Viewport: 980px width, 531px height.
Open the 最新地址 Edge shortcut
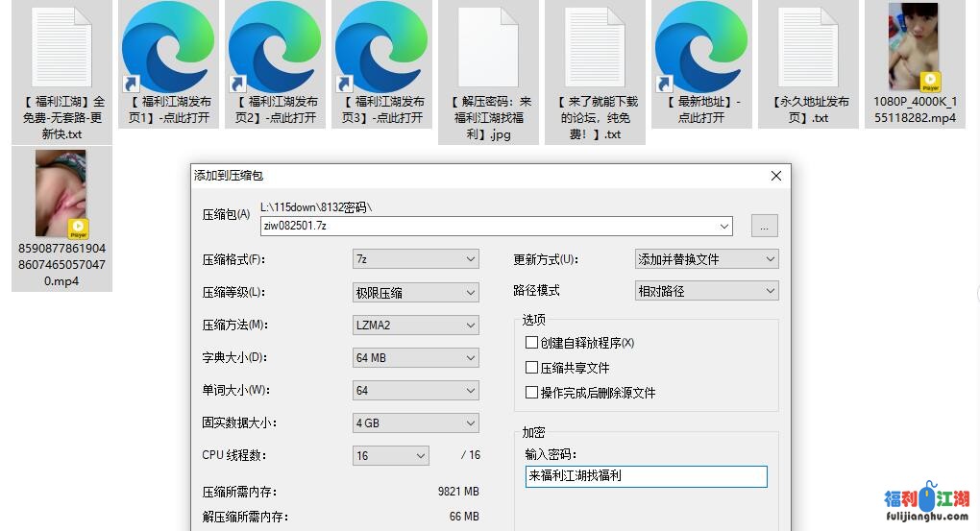700,48
